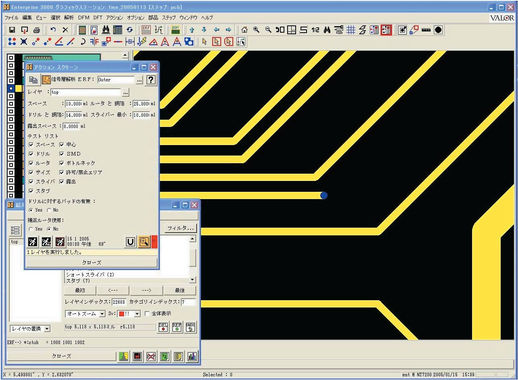Toggle the SMD test checkbox
Screen dimensions: 518x380
(61, 154)
